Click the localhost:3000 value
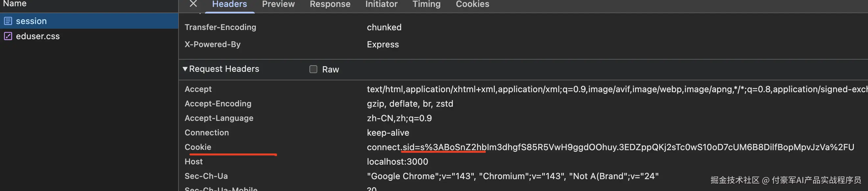 (x=397, y=162)
